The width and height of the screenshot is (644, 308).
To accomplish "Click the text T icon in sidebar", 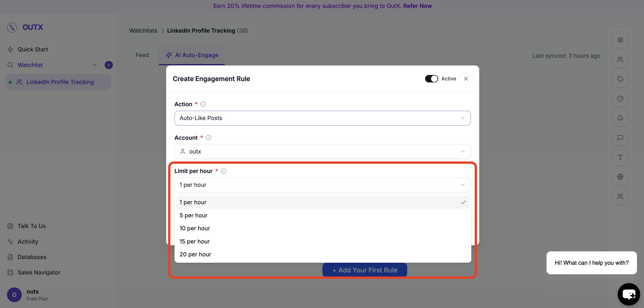I will click(620, 157).
